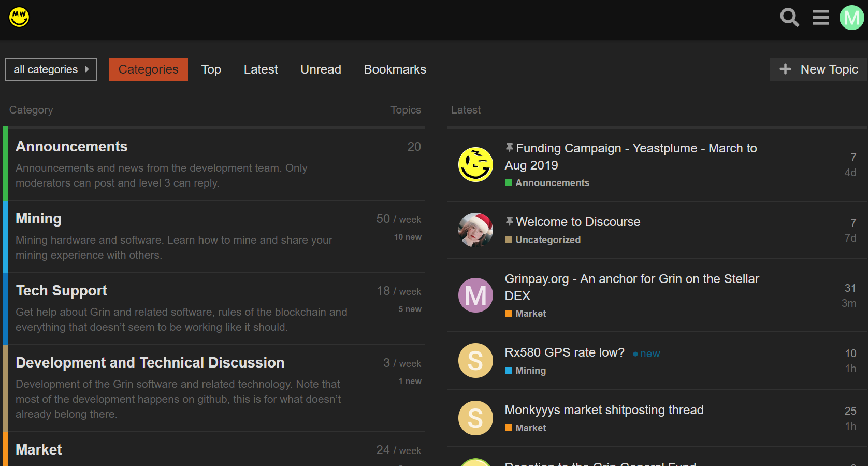Click the S avatar on Rx580 topic
Viewport: 868px width, 466px height.
(475, 360)
